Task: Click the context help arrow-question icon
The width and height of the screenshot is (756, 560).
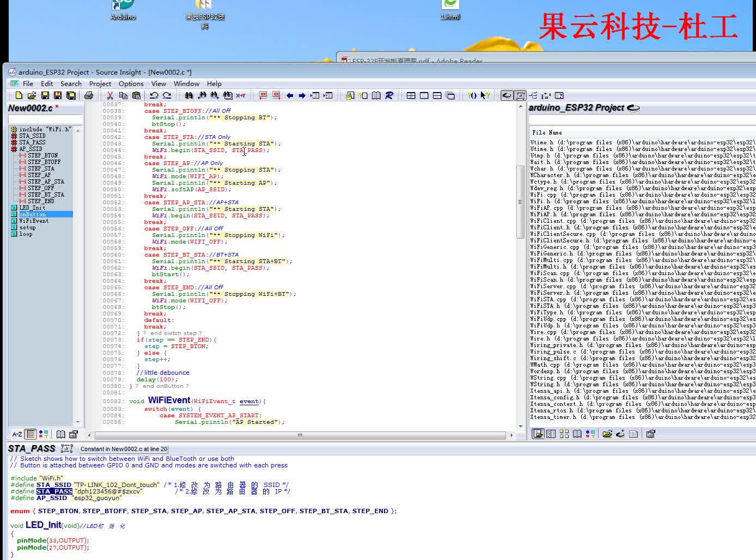Action: pos(485,95)
